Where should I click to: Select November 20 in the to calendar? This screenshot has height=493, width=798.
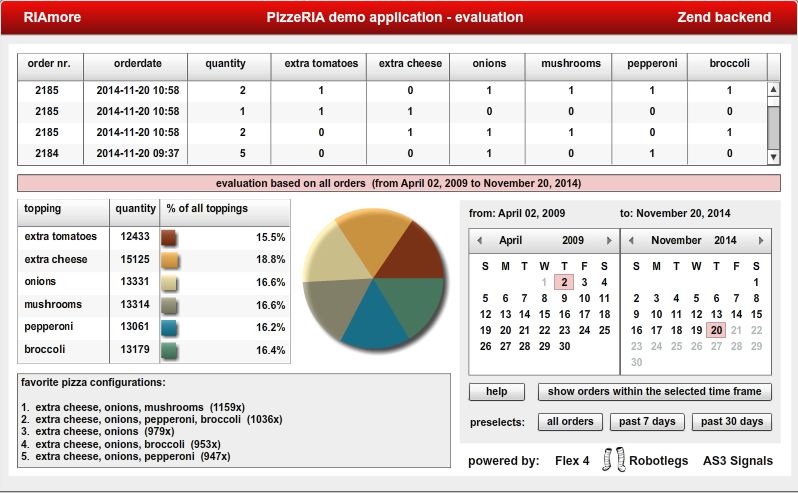coord(716,330)
